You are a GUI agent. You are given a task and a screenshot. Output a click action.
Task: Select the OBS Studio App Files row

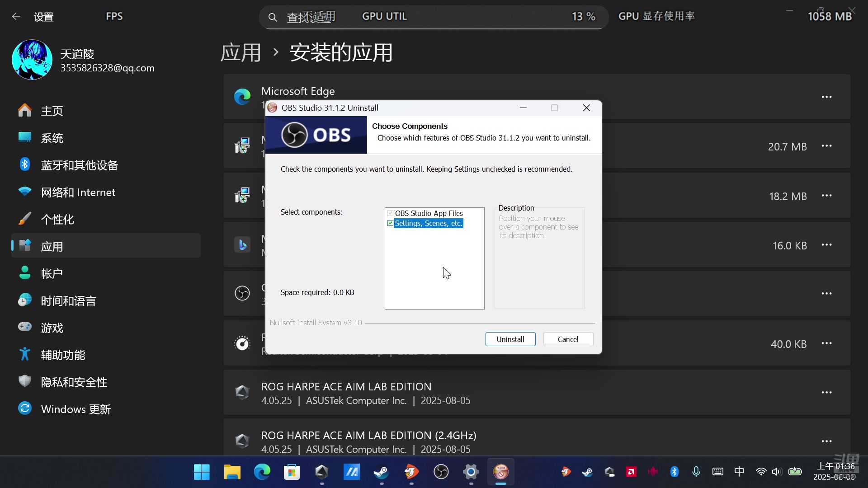(429, 213)
